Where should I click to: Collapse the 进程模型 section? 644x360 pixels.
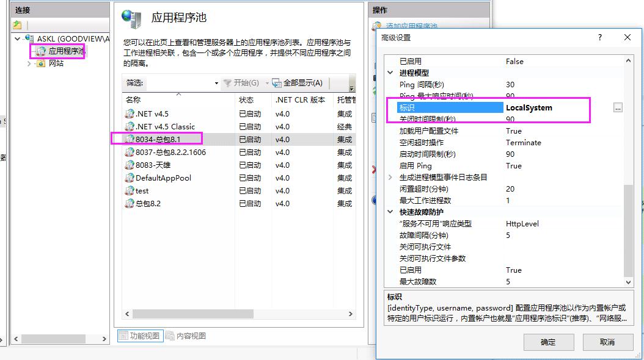[x=391, y=73]
